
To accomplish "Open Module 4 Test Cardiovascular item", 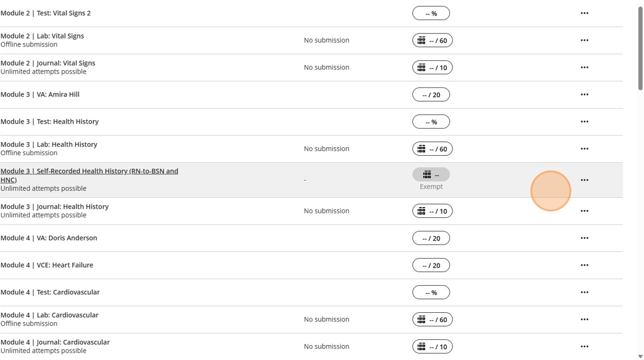I will [x=50, y=292].
